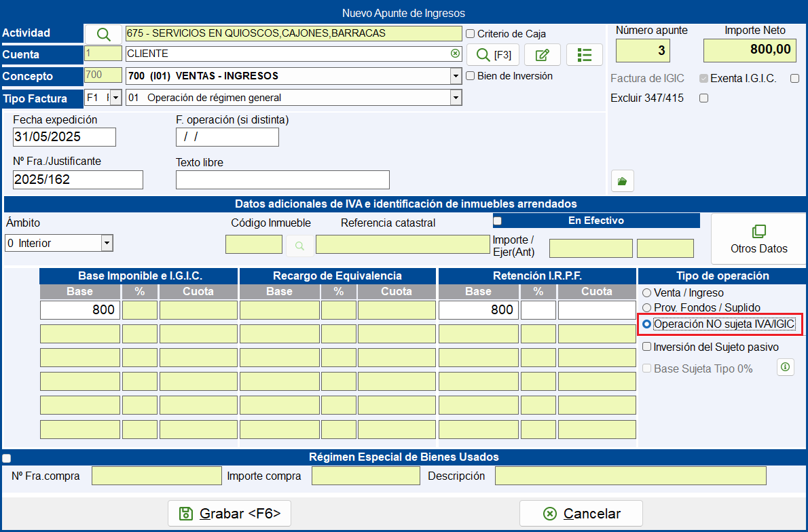808x532 pixels.
Task: Open the account list icon button
Action: (x=585, y=54)
